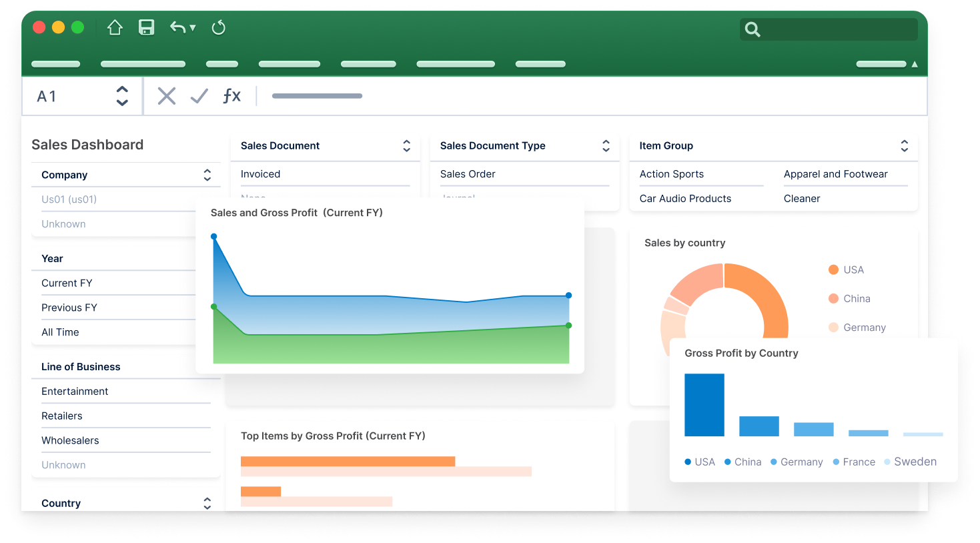Viewport: 980px width, 543px height.
Task: Click the Save floppy disk icon
Action: [x=146, y=27]
